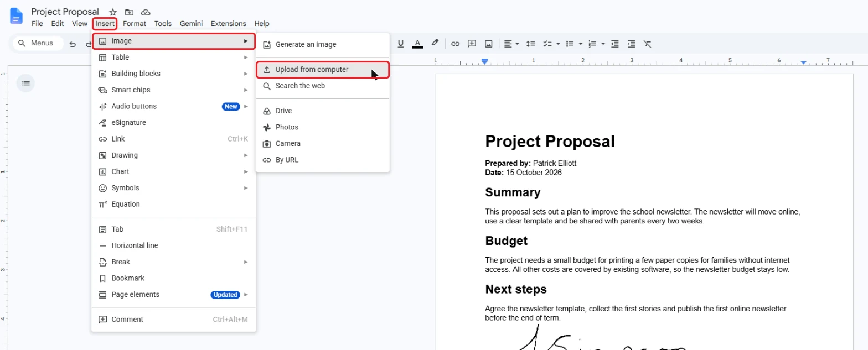Viewport: 868px width, 350px height.
Task: Click the Insert image toolbar icon
Action: 488,43
